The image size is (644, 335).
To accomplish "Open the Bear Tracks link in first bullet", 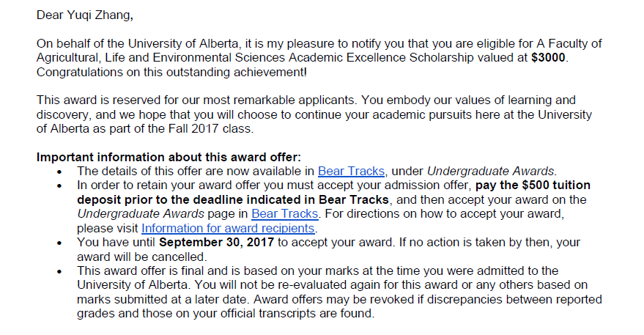I will pyautogui.click(x=351, y=171).
